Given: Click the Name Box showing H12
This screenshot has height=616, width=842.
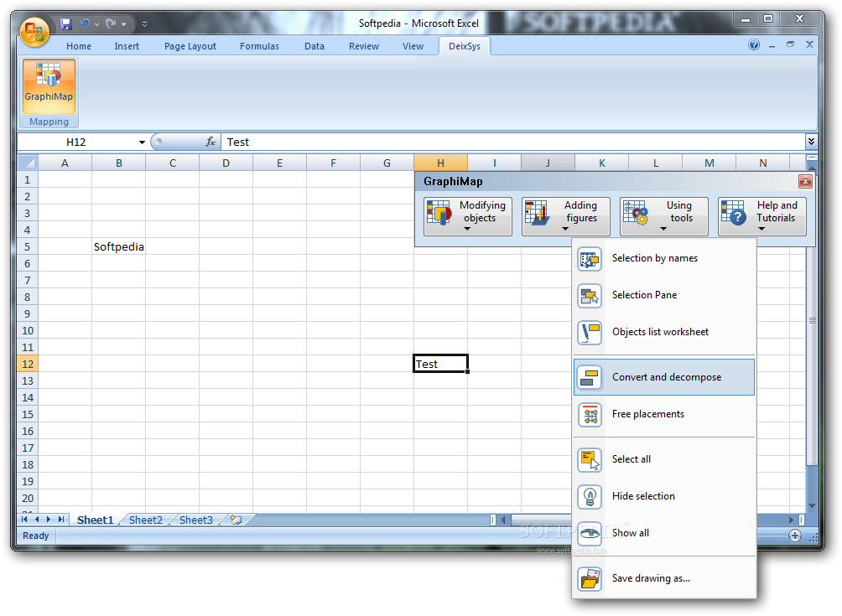Looking at the screenshot, I should coord(76,142).
